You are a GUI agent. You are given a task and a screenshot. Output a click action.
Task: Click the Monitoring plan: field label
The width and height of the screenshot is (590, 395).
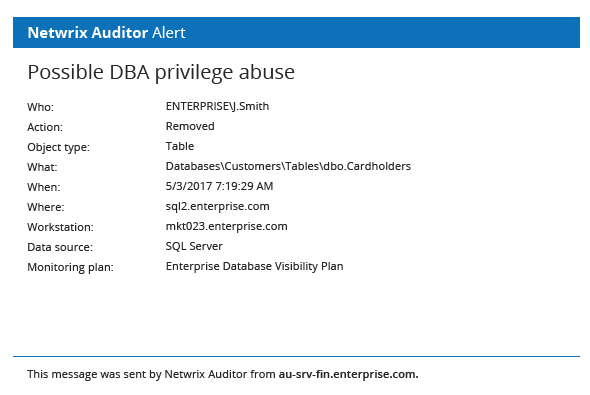(70, 267)
